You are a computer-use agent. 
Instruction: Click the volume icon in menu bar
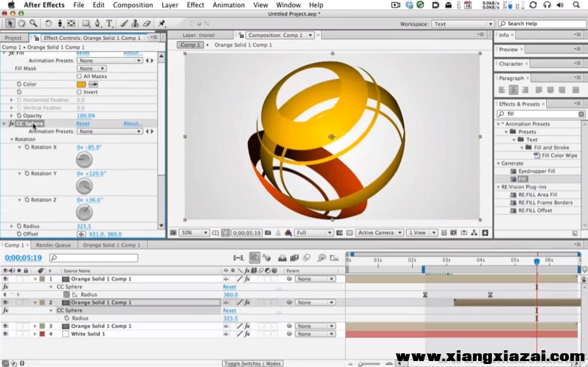tap(560, 5)
